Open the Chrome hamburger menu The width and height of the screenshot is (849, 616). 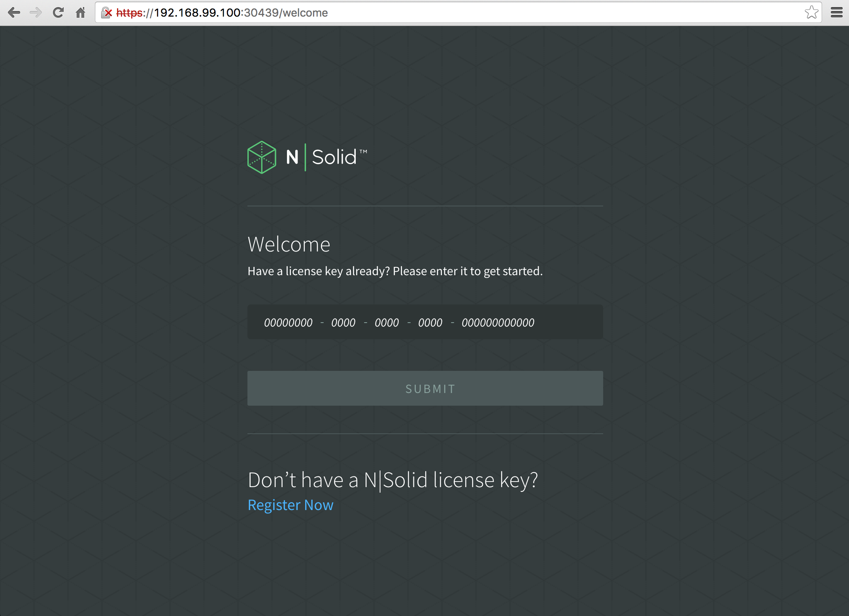836,13
